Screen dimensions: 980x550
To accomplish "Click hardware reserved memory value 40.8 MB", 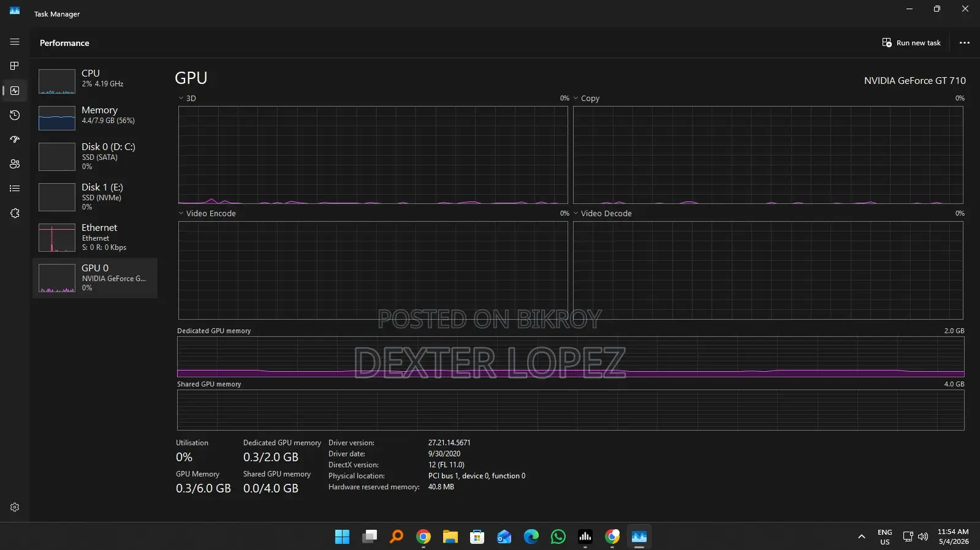I will 441,487.
